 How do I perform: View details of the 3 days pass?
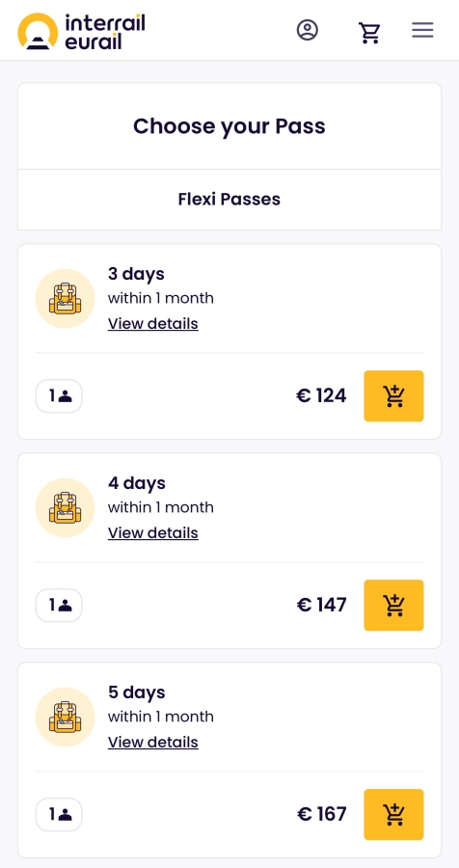click(x=152, y=323)
